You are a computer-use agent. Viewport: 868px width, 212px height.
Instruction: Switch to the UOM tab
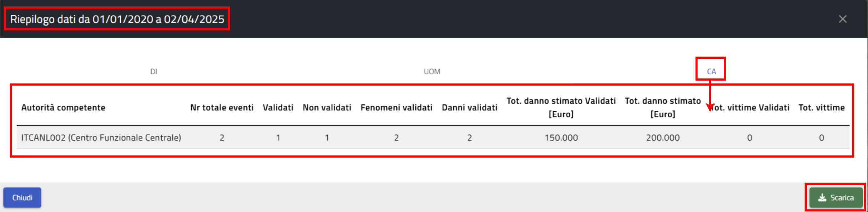coord(432,71)
